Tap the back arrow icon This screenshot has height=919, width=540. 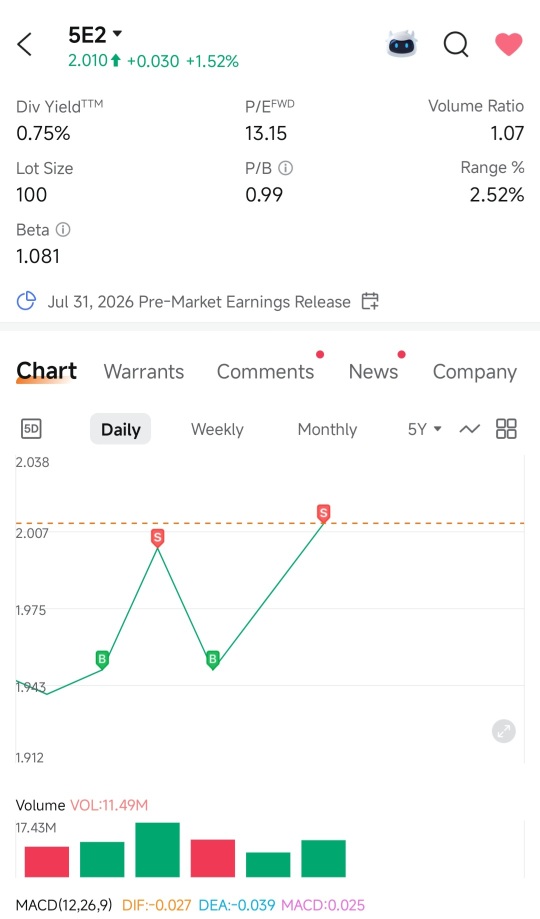[25, 45]
